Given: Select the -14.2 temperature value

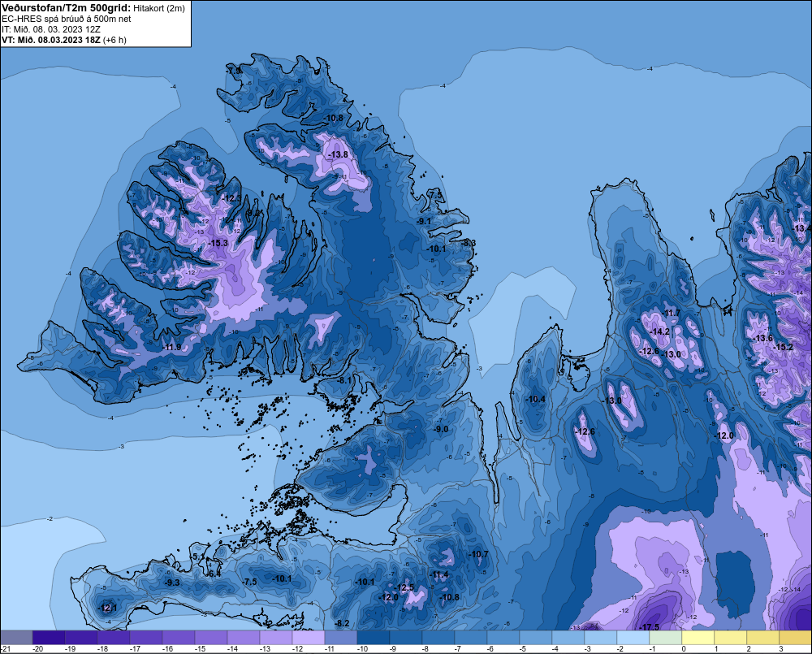Looking at the screenshot, I should pyautogui.click(x=659, y=331).
